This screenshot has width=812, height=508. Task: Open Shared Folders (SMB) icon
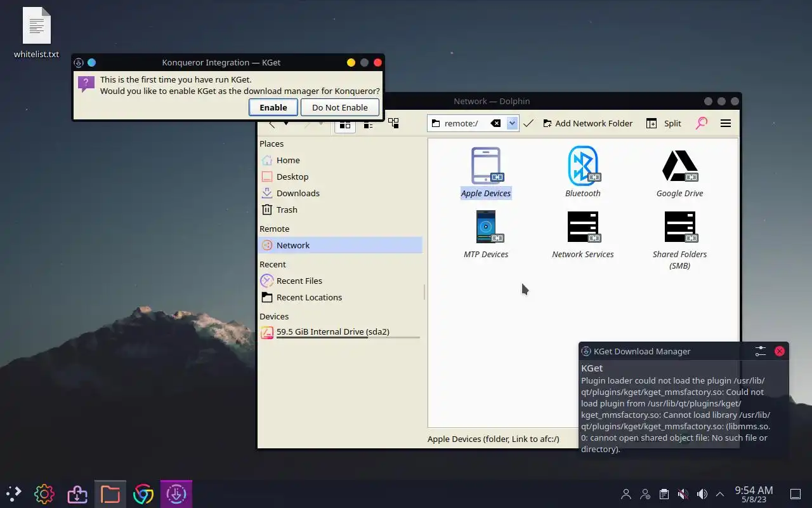point(680,227)
